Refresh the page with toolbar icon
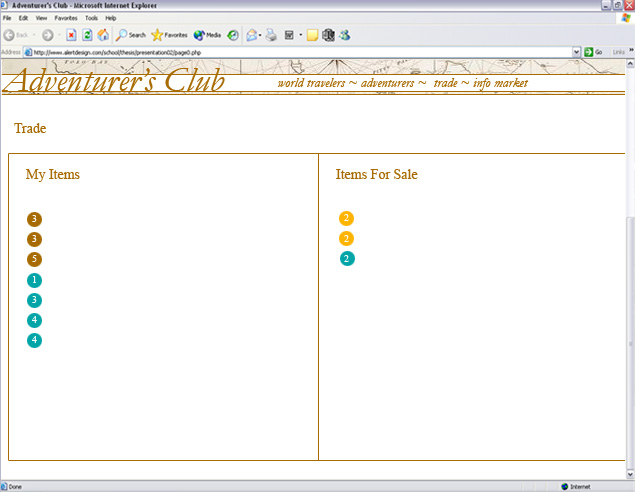Viewport: 635px width, 492px height. [x=87, y=35]
